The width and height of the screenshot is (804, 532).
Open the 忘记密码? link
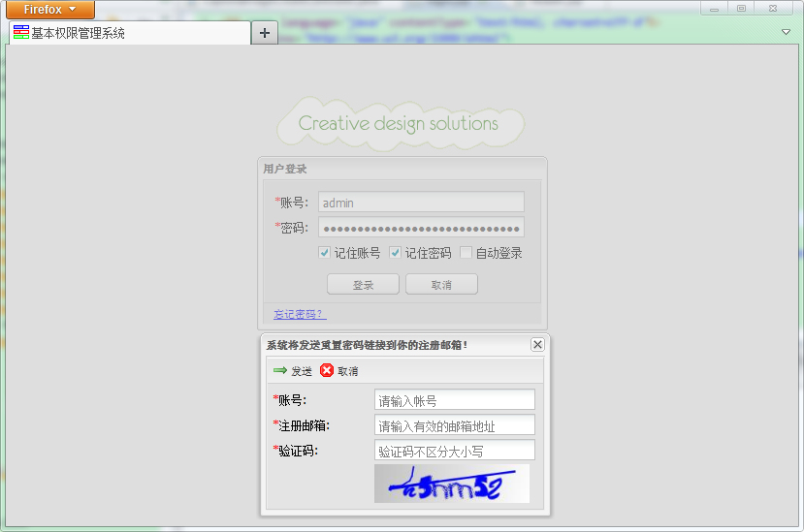[300, 314]
